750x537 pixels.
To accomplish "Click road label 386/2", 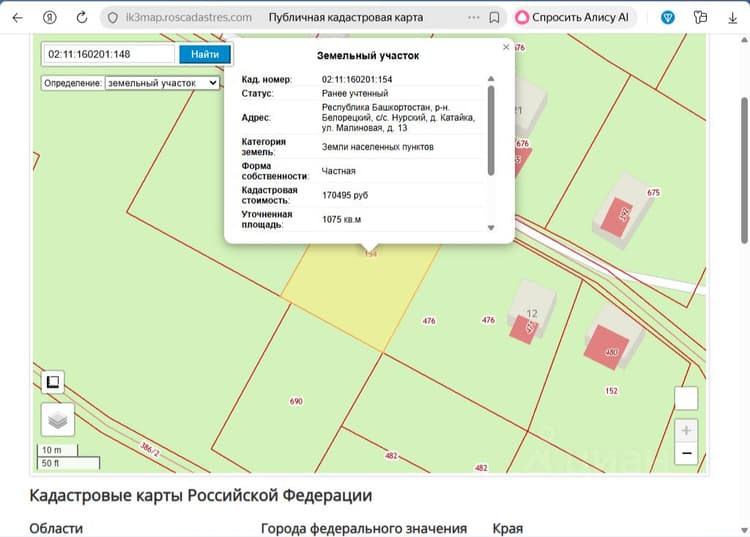I will [150, 449].
